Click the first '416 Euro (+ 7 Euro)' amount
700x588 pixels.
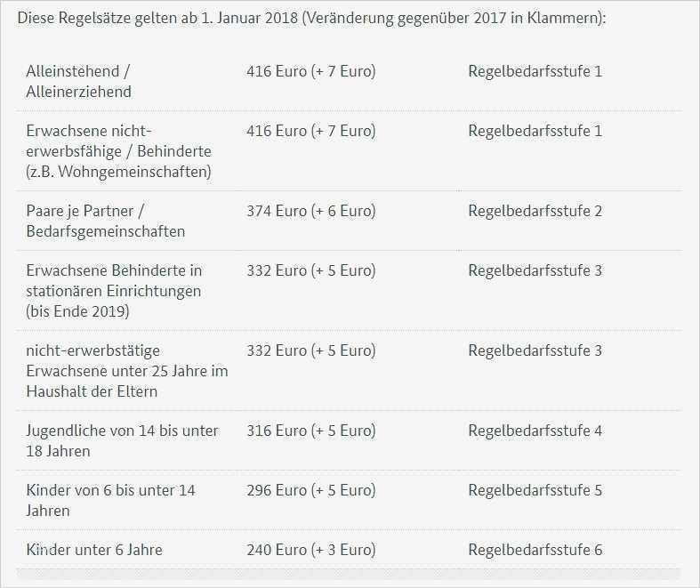(310, 71)
